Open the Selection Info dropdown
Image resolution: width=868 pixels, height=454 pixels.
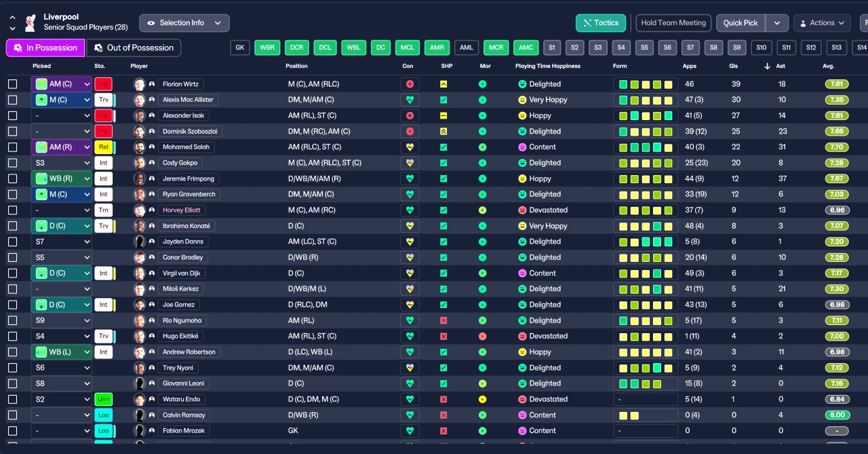(x=184, y=23)
